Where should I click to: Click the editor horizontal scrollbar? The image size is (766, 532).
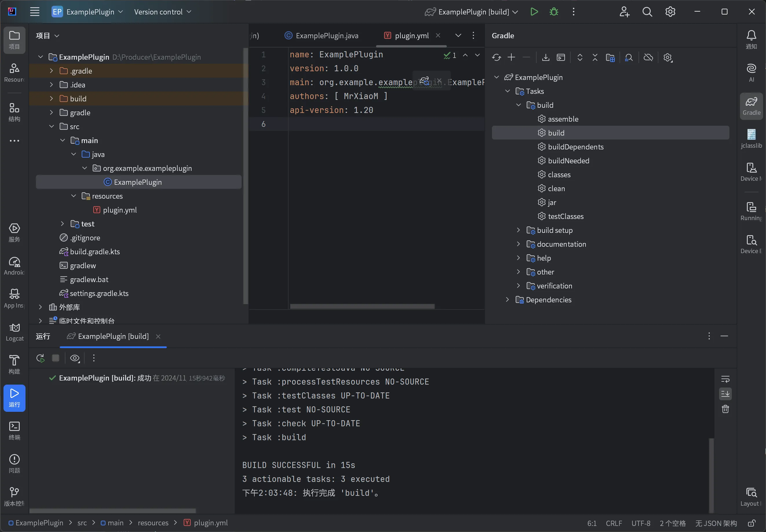coord(362,306)
